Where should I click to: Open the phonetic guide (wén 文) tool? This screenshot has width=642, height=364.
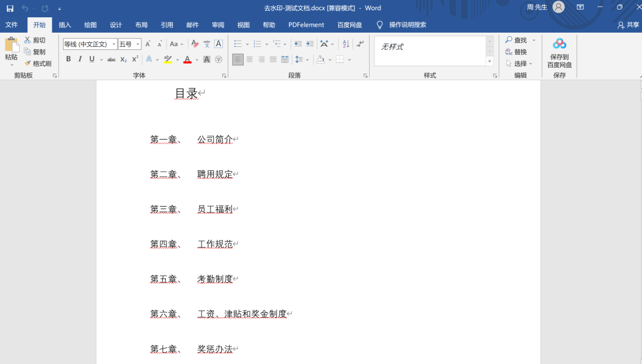click(207, 44)
